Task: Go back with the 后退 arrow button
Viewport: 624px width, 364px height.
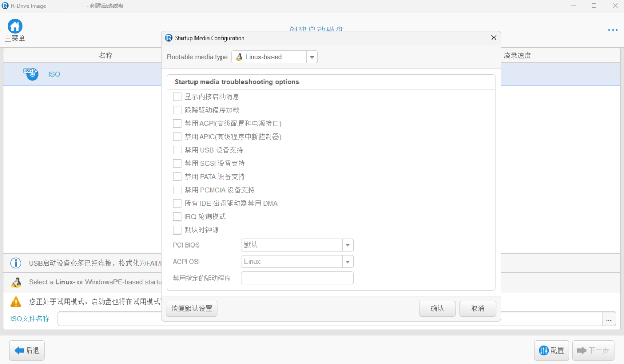Action: [x=27, y=350]
